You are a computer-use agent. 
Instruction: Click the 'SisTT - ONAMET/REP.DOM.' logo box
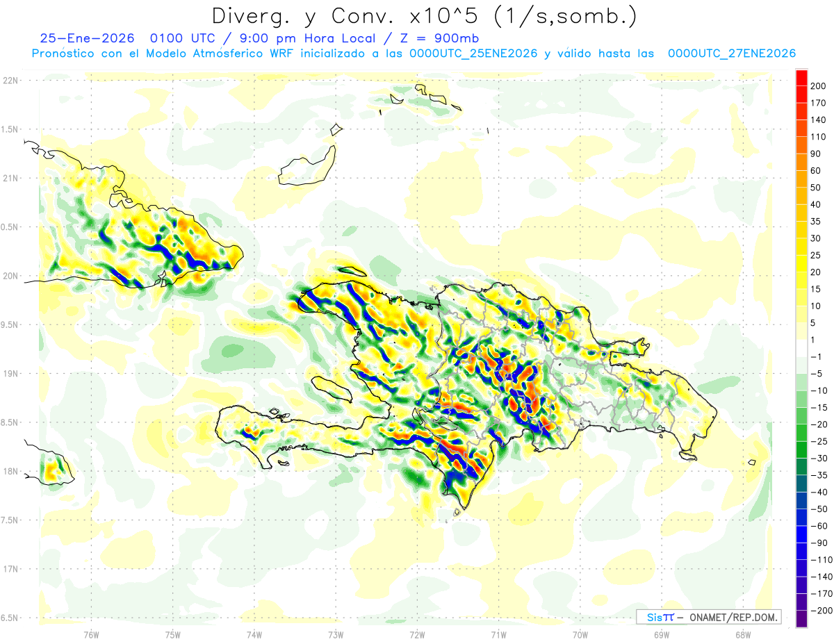tap(708, 617)
